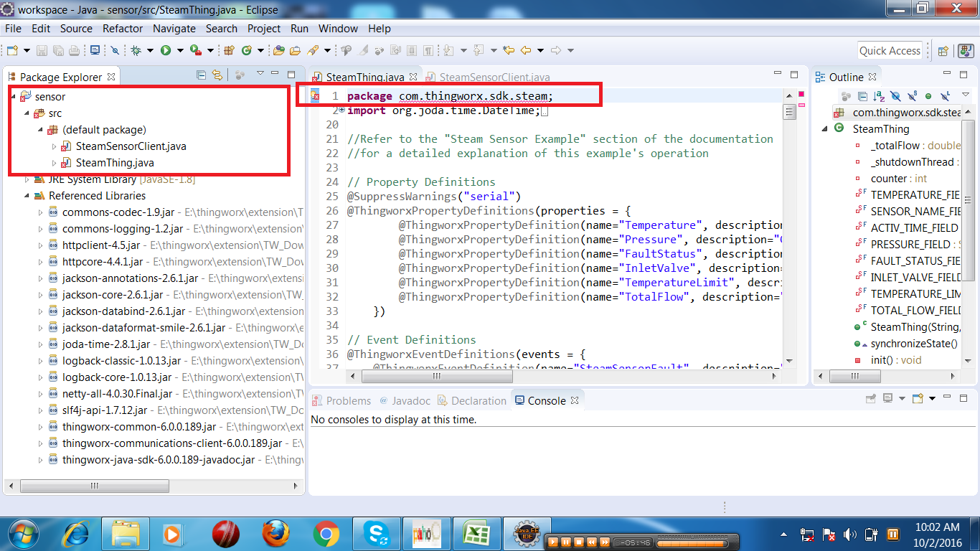
Task: Switch to the Declaration tab
Action: [472, 400]
